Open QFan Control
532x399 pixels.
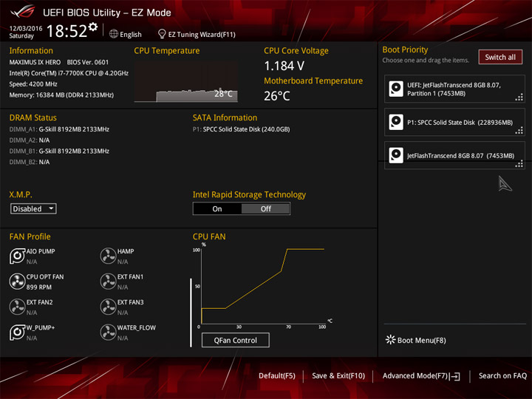tap(236, 340)
